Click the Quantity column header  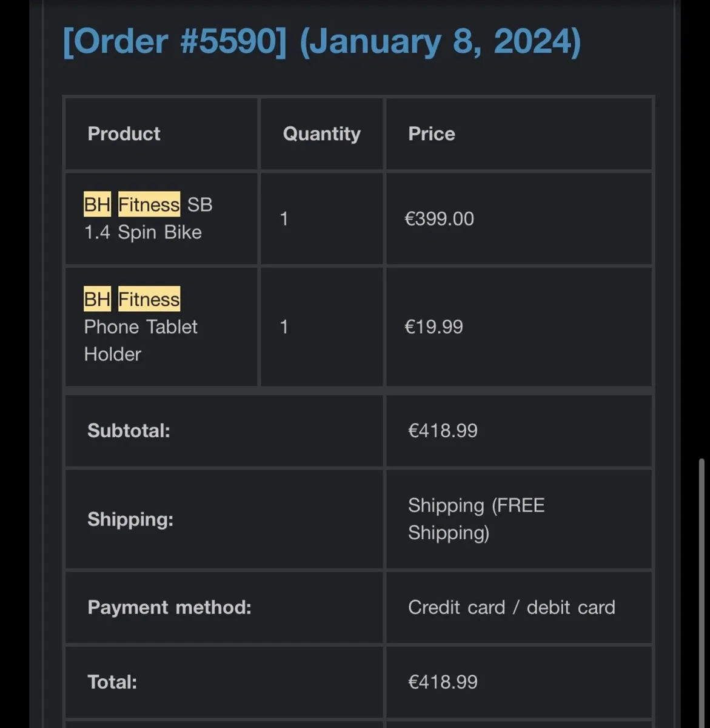coord(321,133)
